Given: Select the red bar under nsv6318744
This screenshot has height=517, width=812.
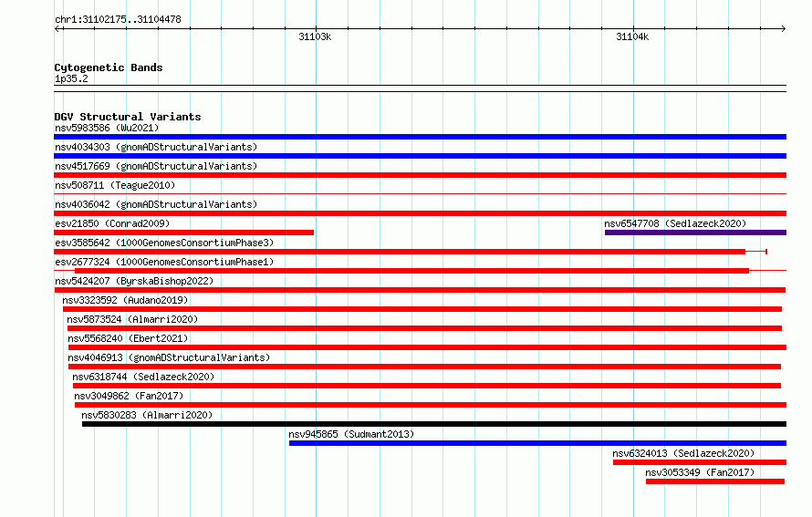Looking at the screenshot, I should coord(427,386).
